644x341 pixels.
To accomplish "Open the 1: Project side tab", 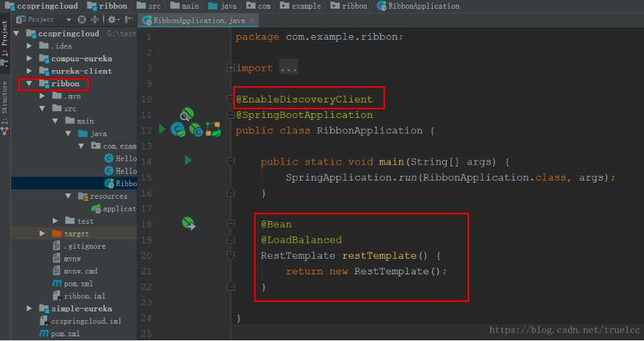I will click(5, 42).
